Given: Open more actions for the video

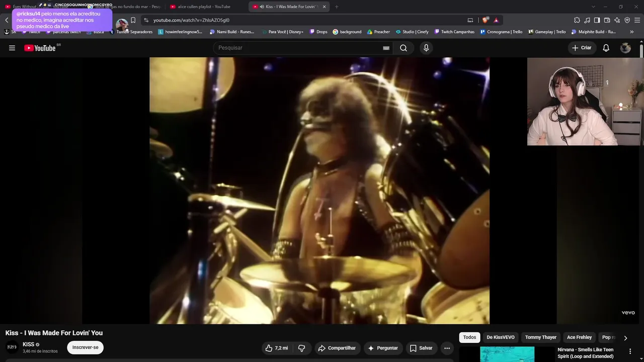Looking at the screenshot, I should (x=447, y=348).
